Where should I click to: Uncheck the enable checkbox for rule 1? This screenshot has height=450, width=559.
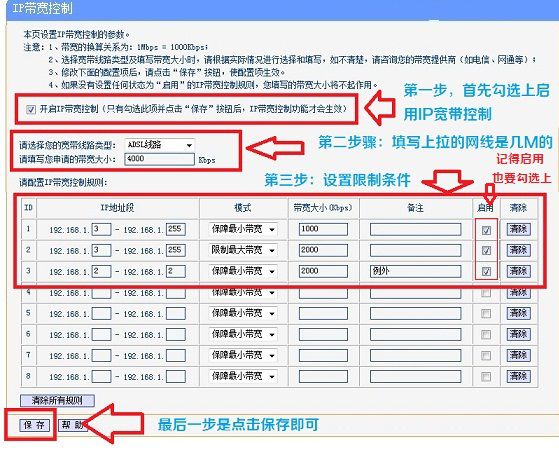pyautogui.click(x=486, y=230)
